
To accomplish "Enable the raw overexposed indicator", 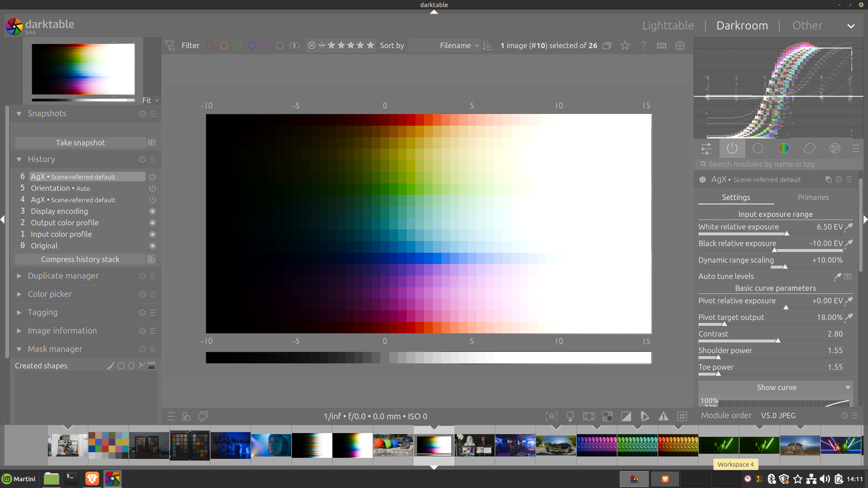I will pyautogui.click(x=608, y=416).
